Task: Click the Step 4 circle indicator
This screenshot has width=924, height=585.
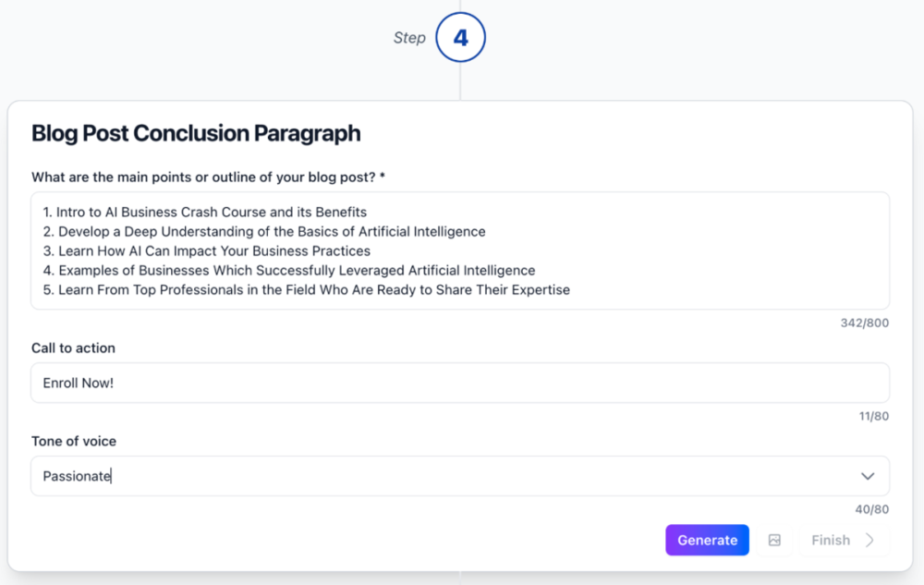Action: click(x=460, y=38)
